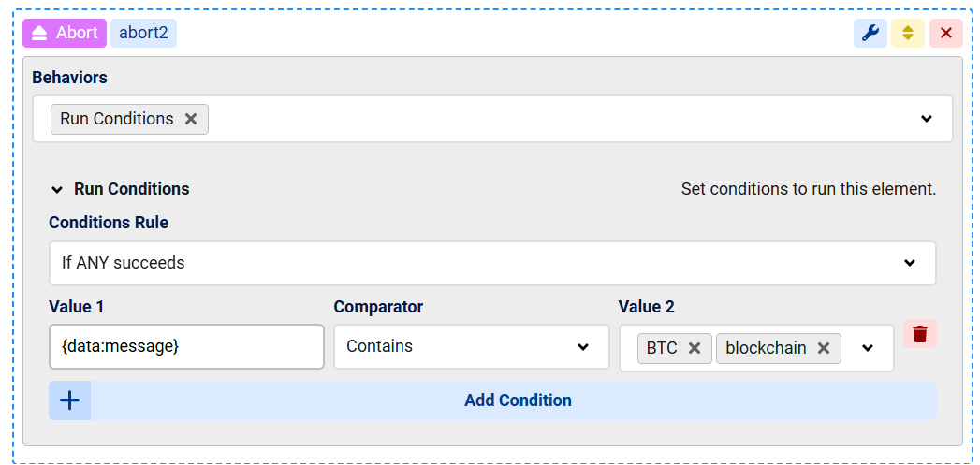Open the Conditions Rule dropdown
Image resolution: width=980 pixels, height=465 pixels.
909,263
